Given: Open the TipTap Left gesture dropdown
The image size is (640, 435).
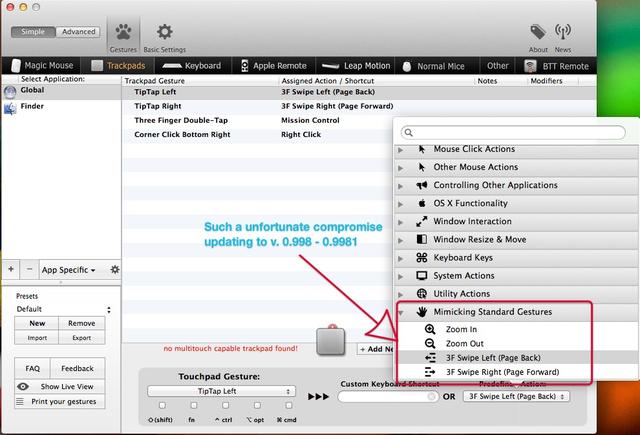Looking at the screenshot, I should point(221,391).
